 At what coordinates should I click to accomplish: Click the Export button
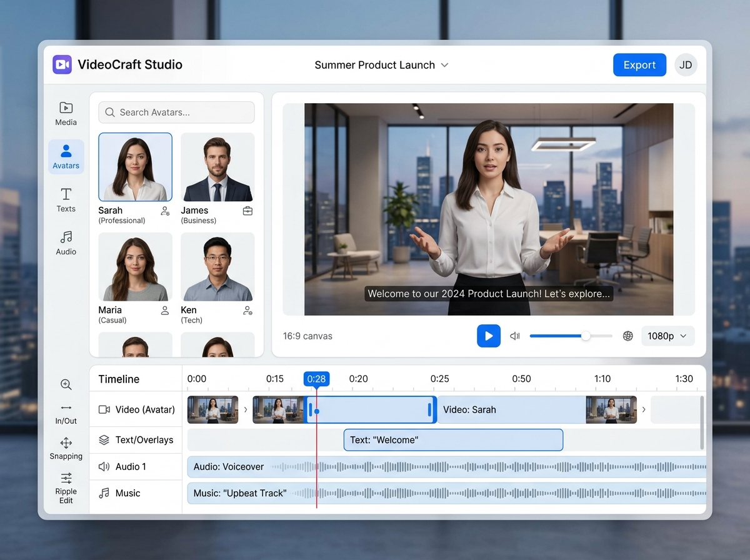(639, 65)
